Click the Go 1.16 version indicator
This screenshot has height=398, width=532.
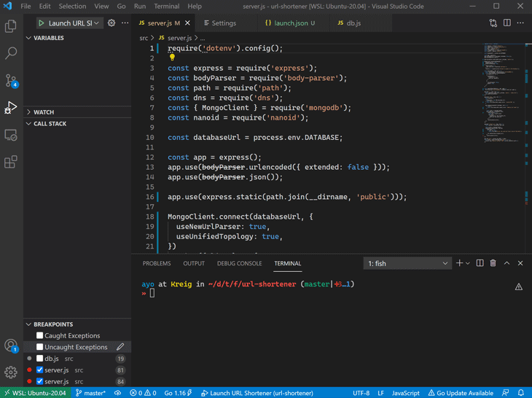178,393
